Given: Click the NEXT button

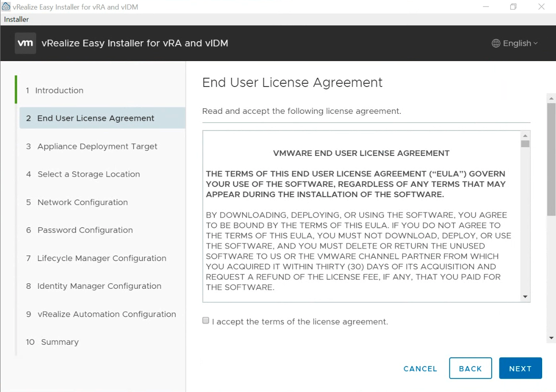Looking at the screenshot, I should (520, 368).
